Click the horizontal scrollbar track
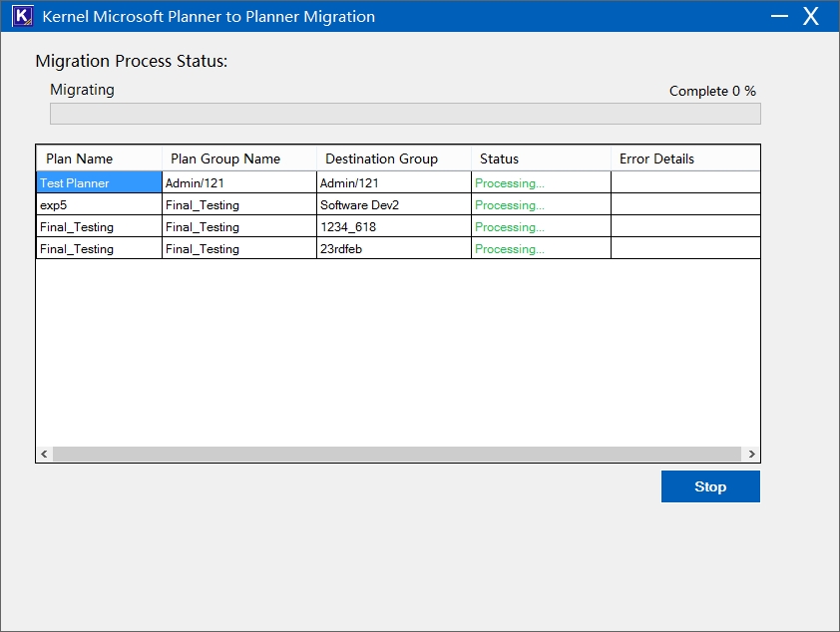Viewport: 840px width, 632px height. tap(397, 454)
